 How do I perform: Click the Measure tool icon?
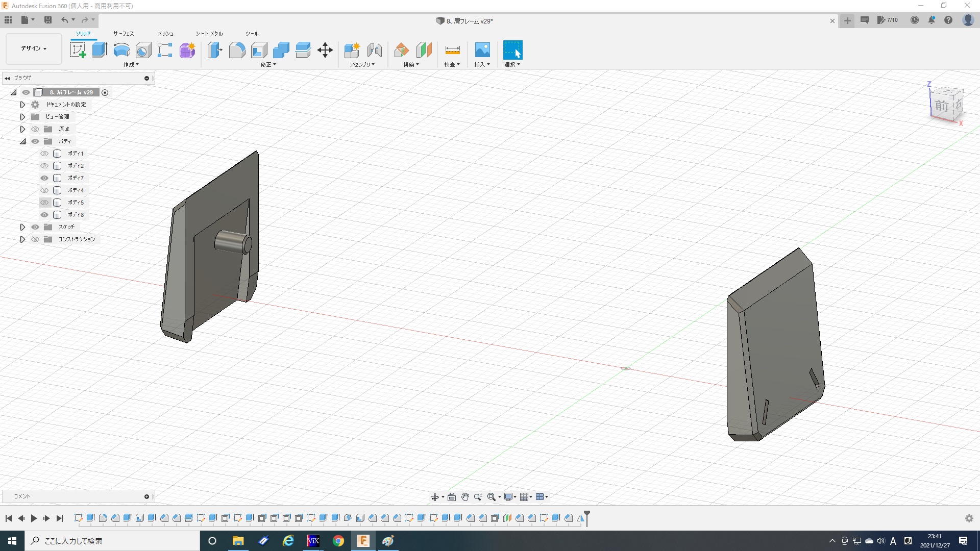452,50
